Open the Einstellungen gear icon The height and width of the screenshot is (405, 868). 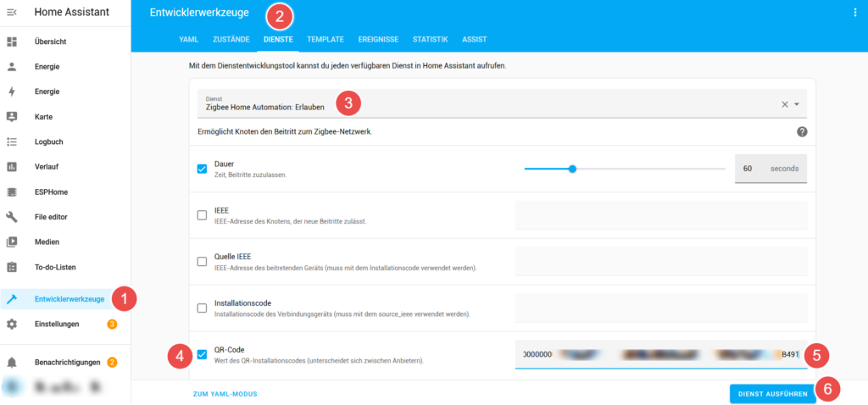pos(12,325)
